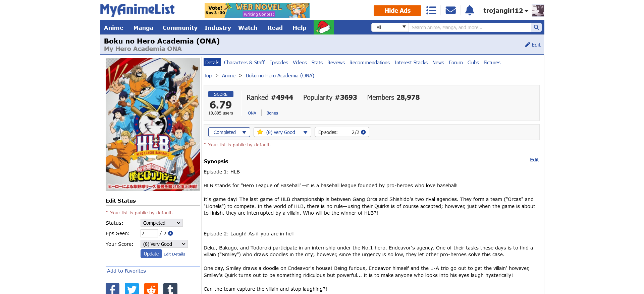The width and height of the screenshot is (644, 294).
Task: Click the Top breadcrumb link
Action: click(x=208, y=76)
